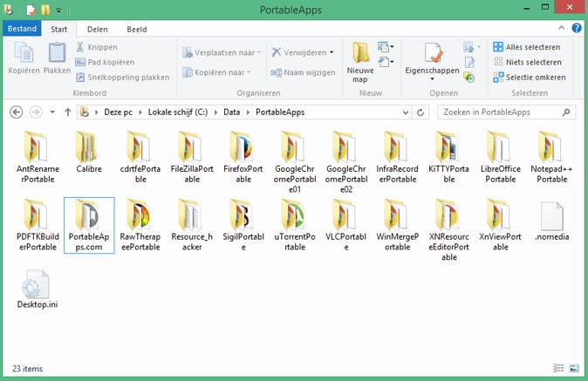Select the Resource_hacker folder

point(192,225)
